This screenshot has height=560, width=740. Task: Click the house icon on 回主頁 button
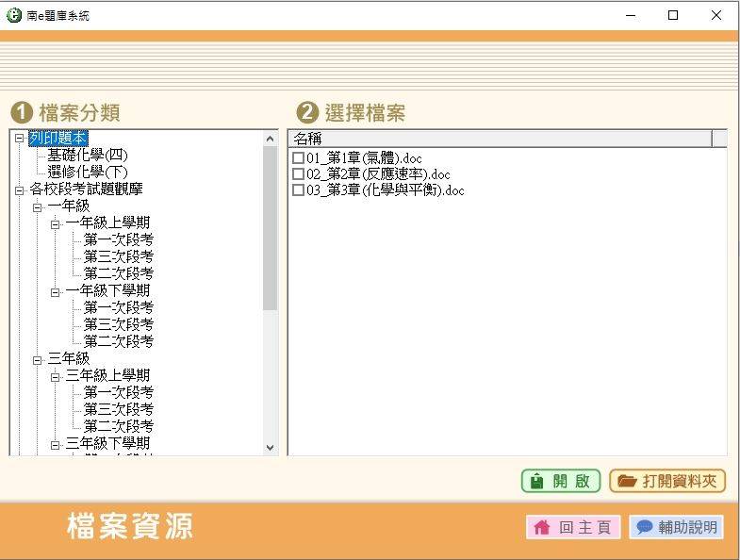coord(542,526)
